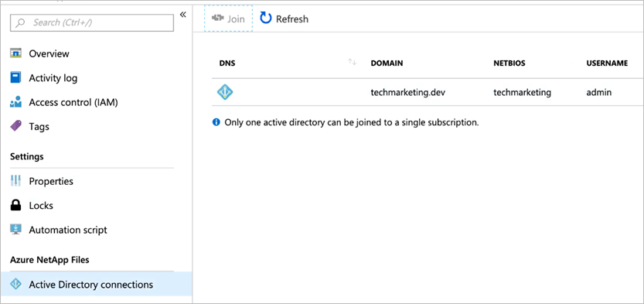Image resolution: width=644 pixels, height=304 pixels.
Task: Open the Tags page
Action: (39, 127)
